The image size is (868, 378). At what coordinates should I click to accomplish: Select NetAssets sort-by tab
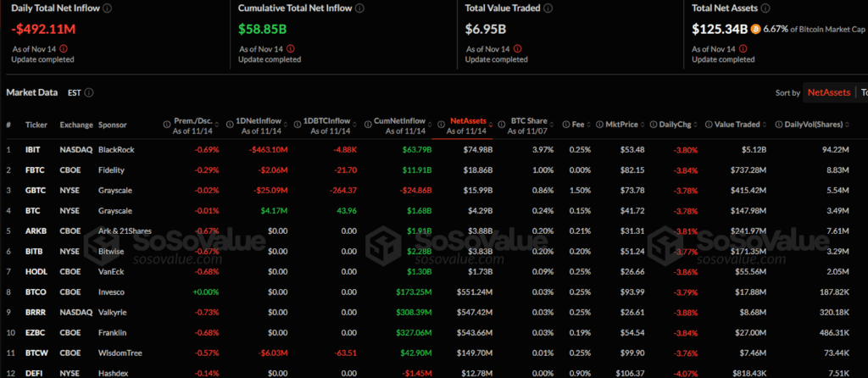point(829,92)
